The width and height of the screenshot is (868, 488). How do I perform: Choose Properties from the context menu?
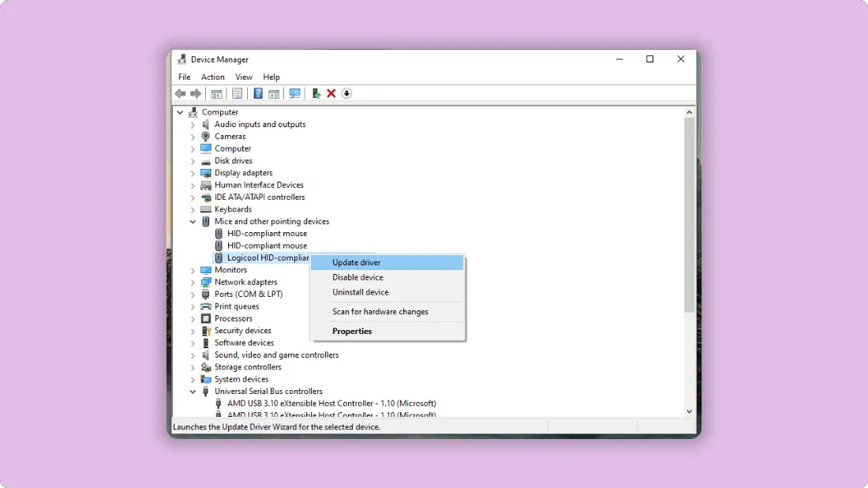387,331
